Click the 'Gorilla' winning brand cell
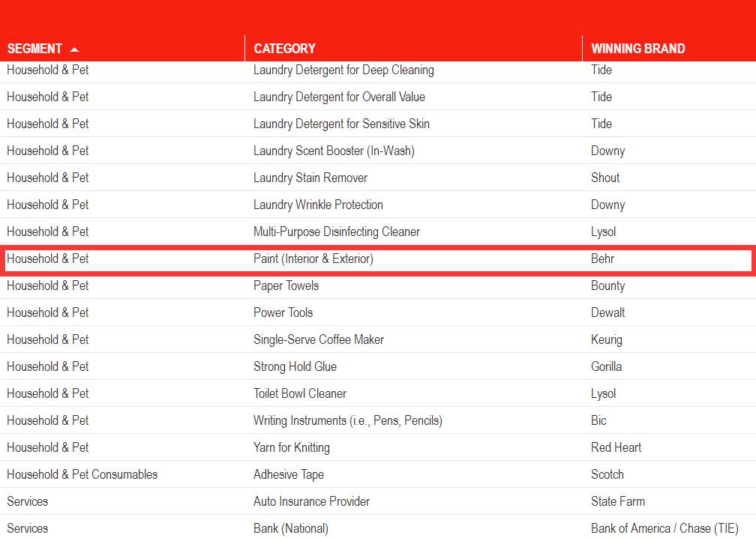The image size is (756, 538). (x=607, y=366)
